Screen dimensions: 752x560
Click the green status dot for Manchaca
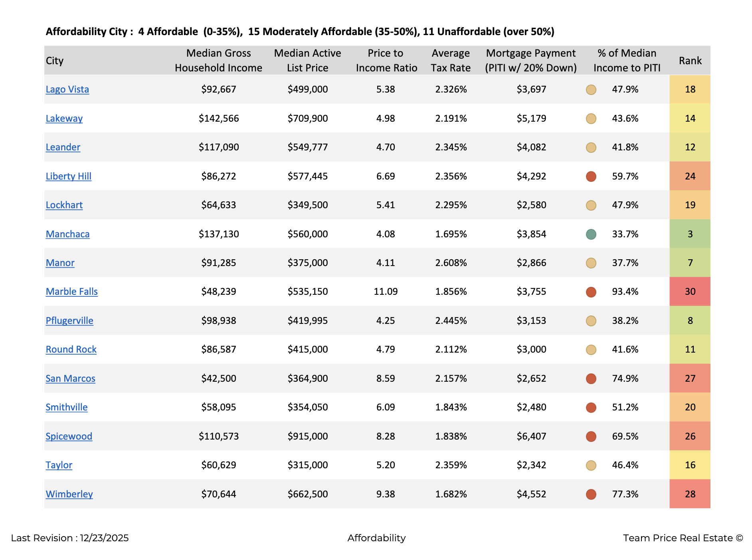[591, 234]
